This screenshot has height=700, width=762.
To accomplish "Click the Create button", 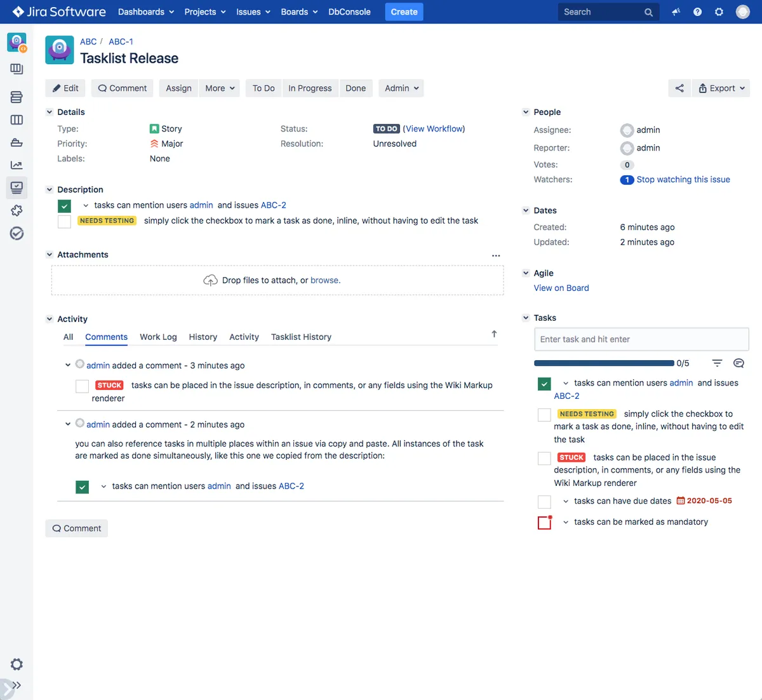I will pos(404,12).
